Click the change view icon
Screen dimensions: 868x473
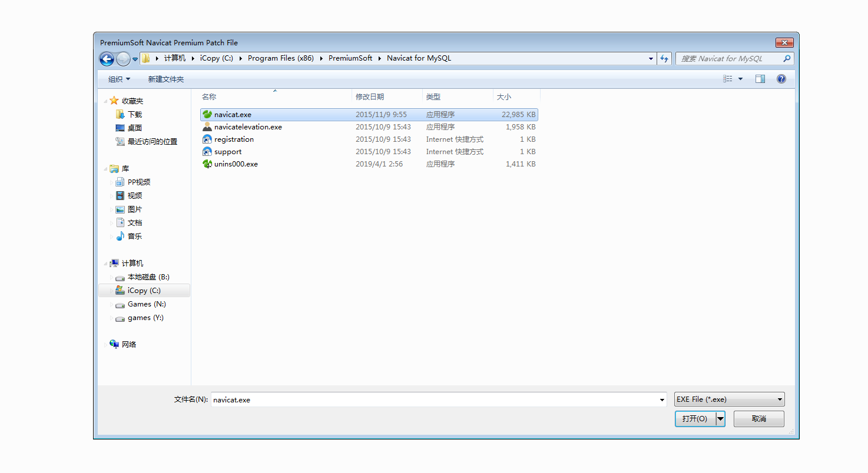click(728, 79)
